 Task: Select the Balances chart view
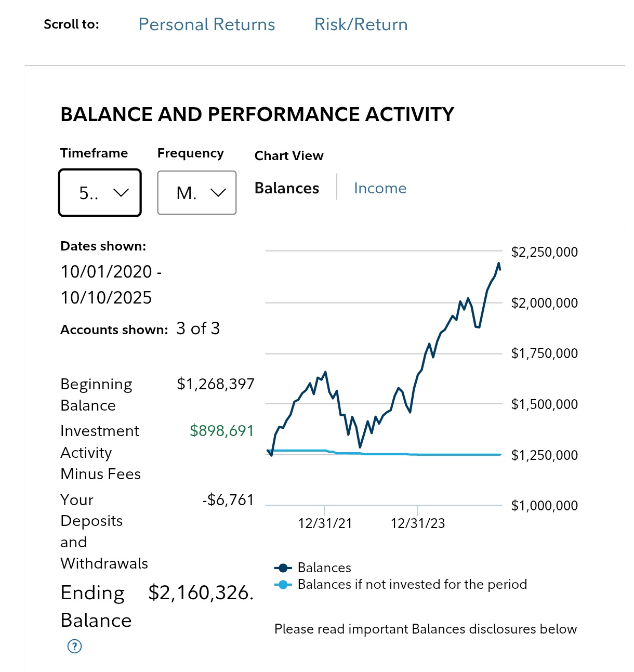[287, 188]
